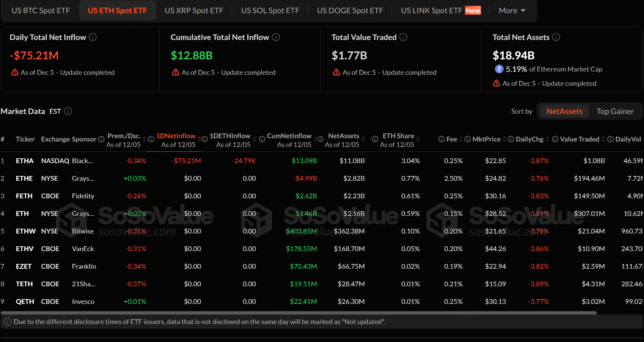Click info icon next to Sponsor column

(101, 139)
